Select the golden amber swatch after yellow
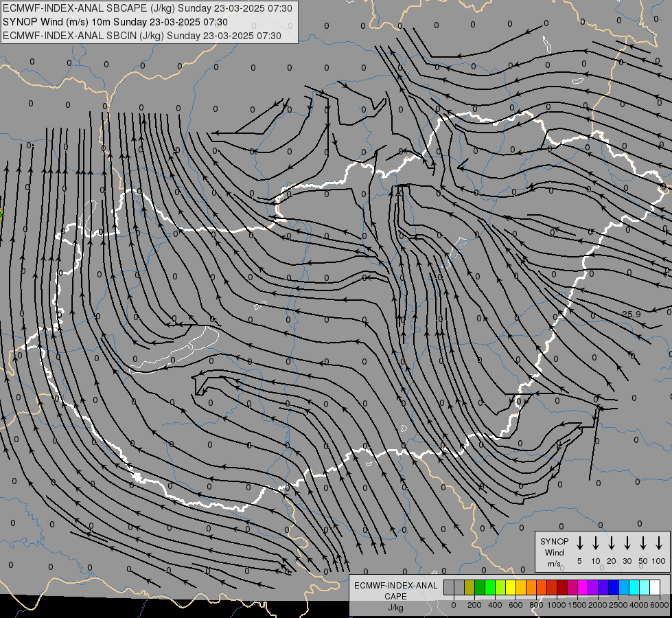Viewport: 672px width, 618px height. pyautogui.click(x=521, y=588)
